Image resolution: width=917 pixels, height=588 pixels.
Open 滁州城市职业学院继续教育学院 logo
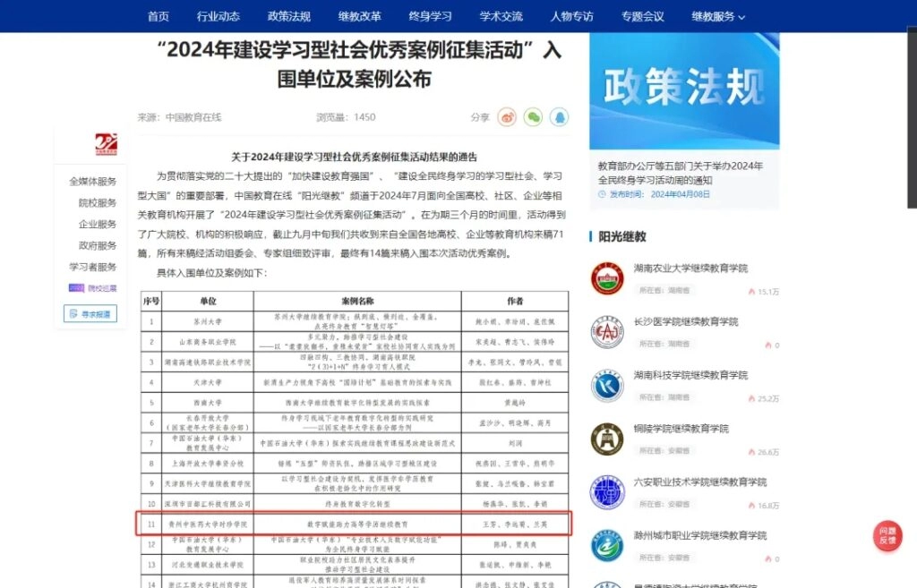[607, 546]
